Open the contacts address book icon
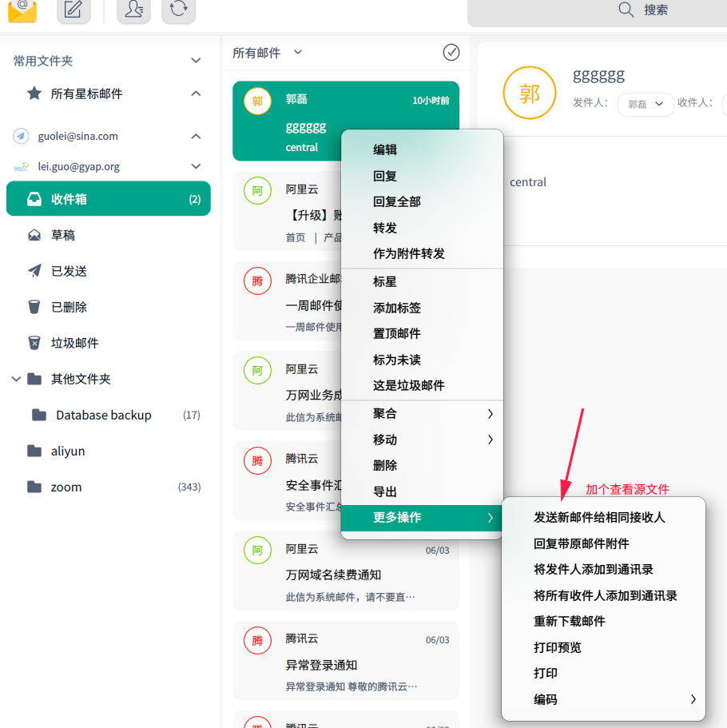This screenshot has width=727, height=728. (133, 10)
